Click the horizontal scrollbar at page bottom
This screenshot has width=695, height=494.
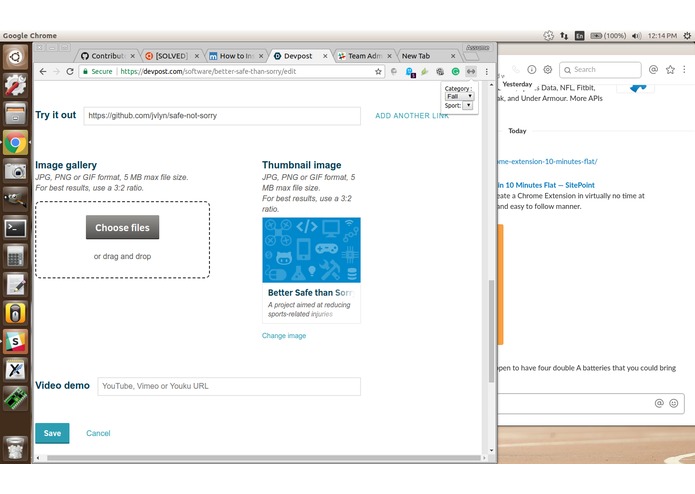pos(264,458)
